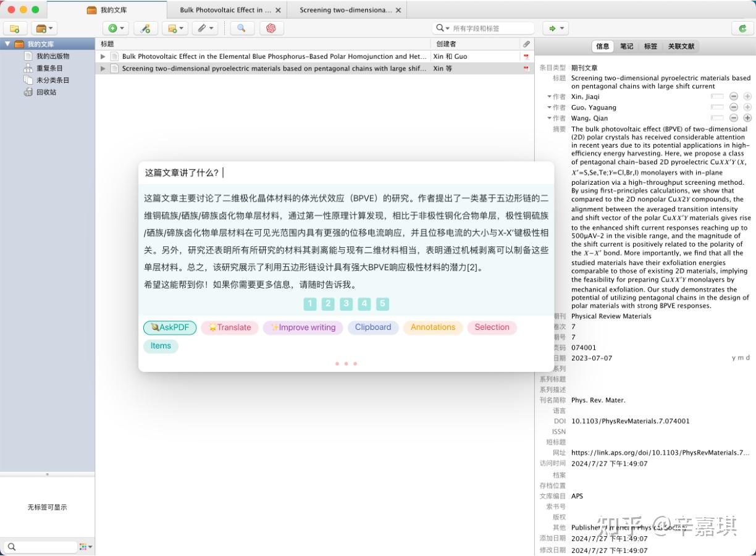Open the New Library dropdown button
The height and width of the screenshot is (556, 756).
pyautogui.click(x=44, y=28)
